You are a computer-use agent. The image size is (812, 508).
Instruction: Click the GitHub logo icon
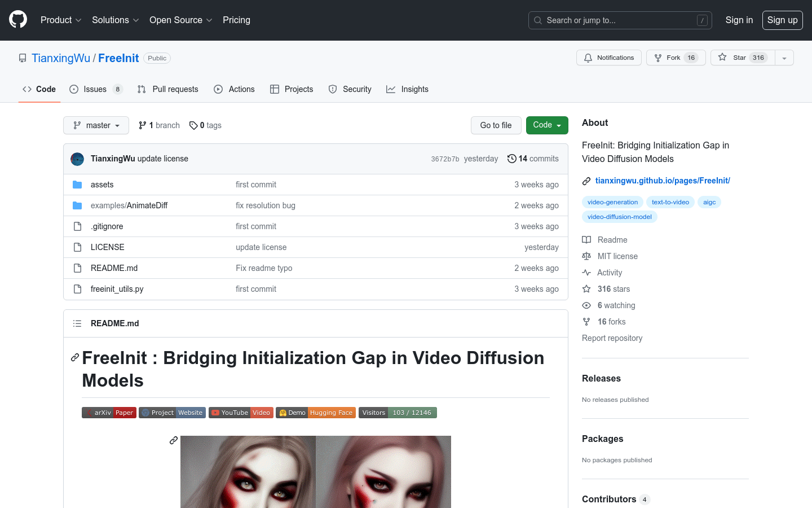18,20
